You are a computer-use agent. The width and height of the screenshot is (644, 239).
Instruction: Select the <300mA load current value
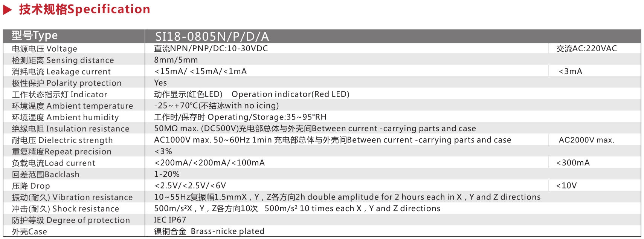pos(573,163)
